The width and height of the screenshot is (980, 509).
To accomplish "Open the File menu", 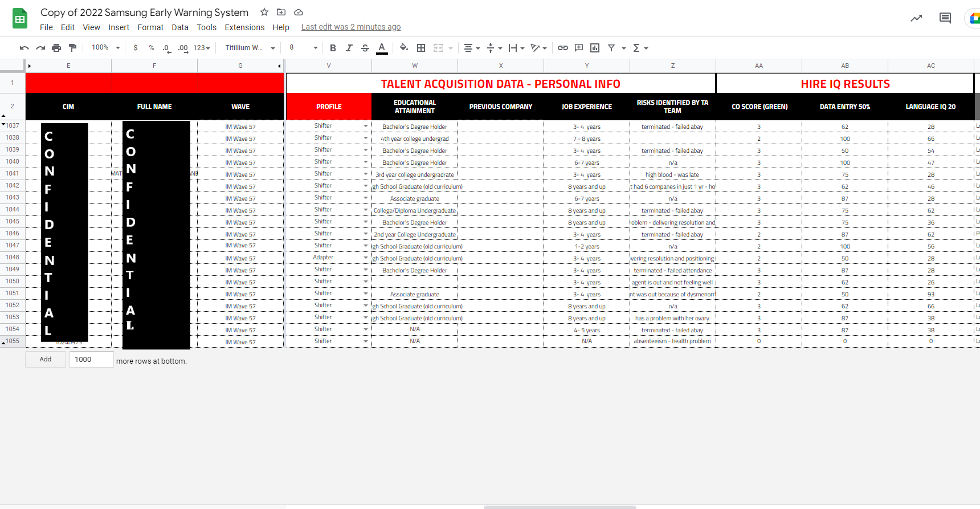I will tap(46, 27).
